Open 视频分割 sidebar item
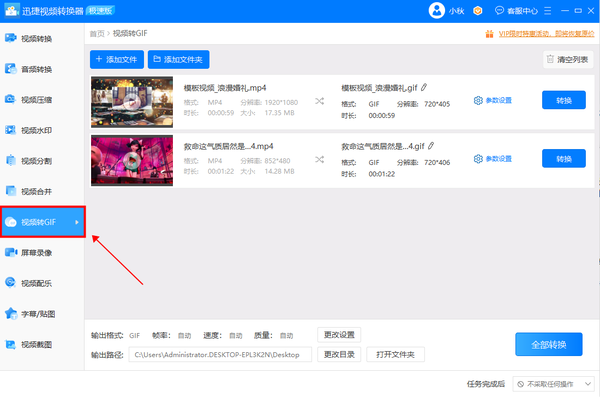 (x=42, y=161)
